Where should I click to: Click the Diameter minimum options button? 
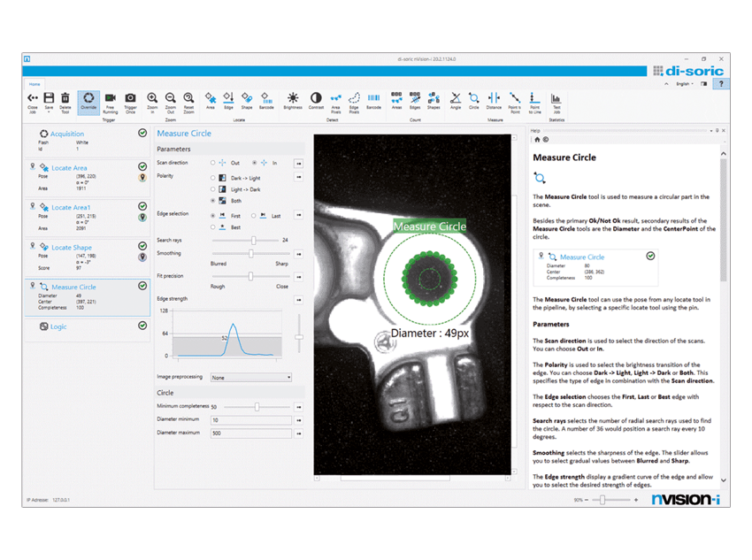click(299, 420)
